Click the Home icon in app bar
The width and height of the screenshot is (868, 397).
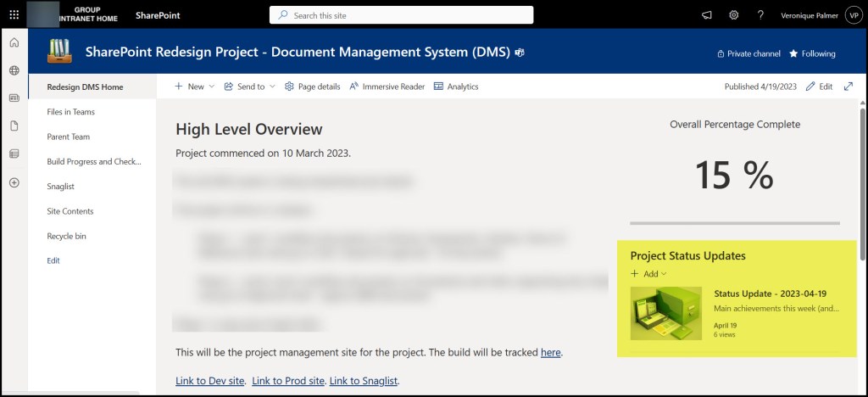14,43
